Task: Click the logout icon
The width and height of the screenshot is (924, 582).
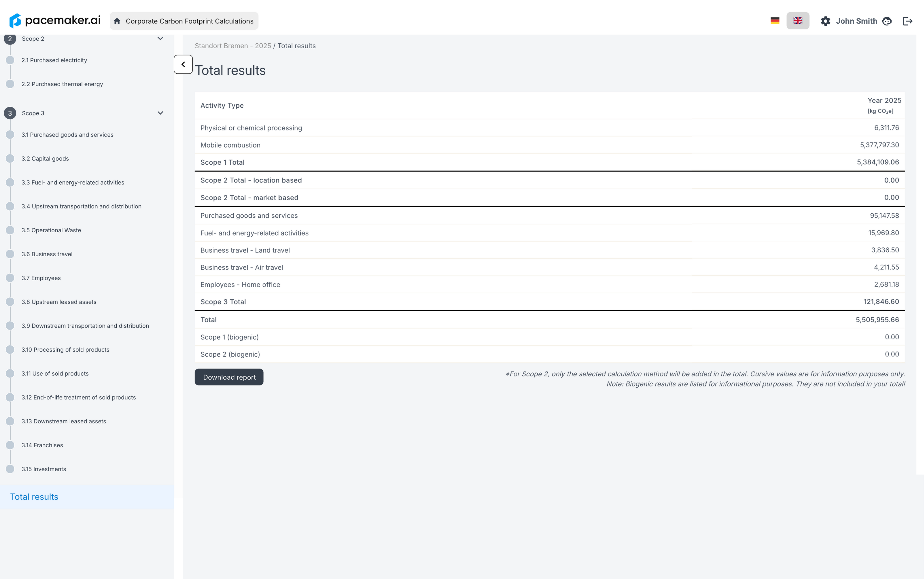Action: point(908,21)
